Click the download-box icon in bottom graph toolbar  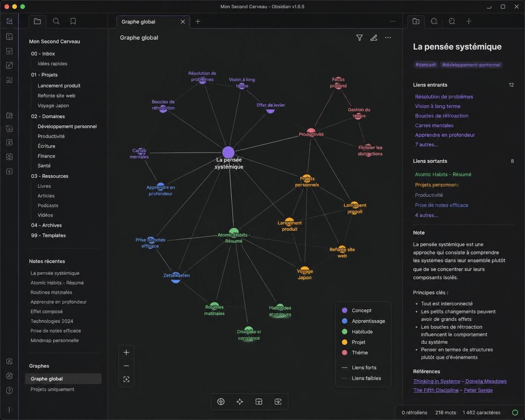(278, 402)
